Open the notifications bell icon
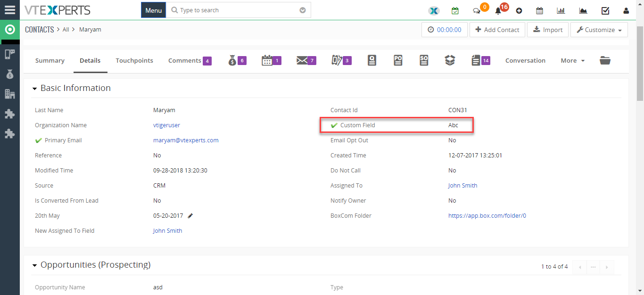 point(498,11)
